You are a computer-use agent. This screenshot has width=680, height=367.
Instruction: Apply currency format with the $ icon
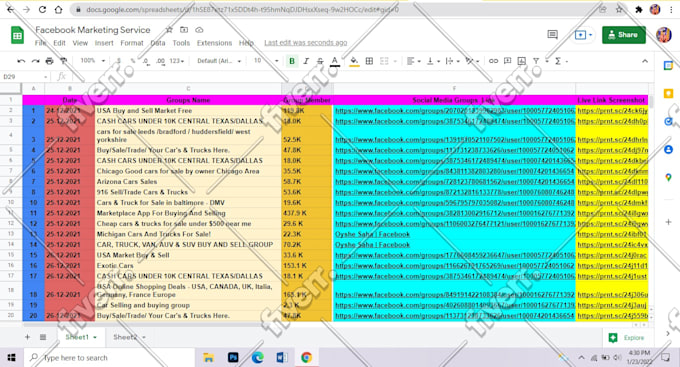tap(119, 61)
